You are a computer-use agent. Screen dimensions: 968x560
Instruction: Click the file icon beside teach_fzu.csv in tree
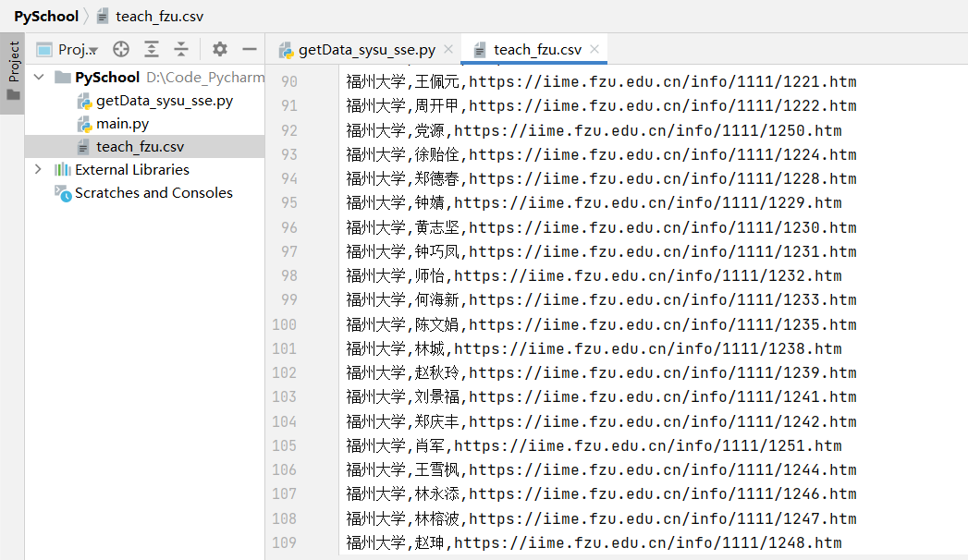(83, 147)
